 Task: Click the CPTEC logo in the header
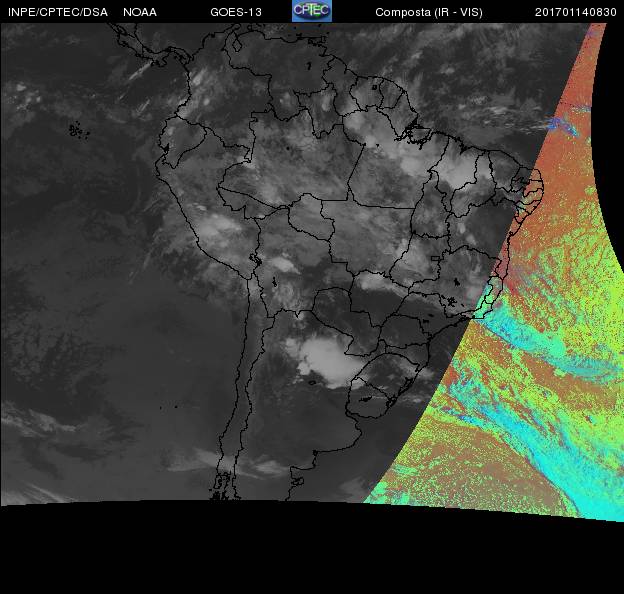[312, 11]
